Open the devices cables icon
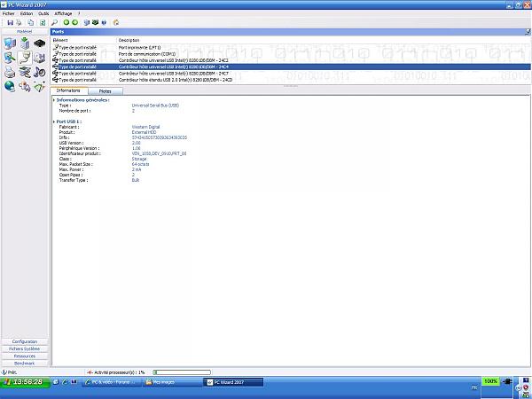532x399 pixels. (25, 73)
